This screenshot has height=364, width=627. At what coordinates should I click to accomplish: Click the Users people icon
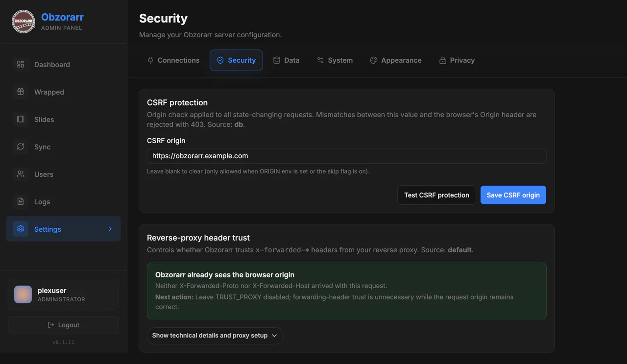point(21,174)
